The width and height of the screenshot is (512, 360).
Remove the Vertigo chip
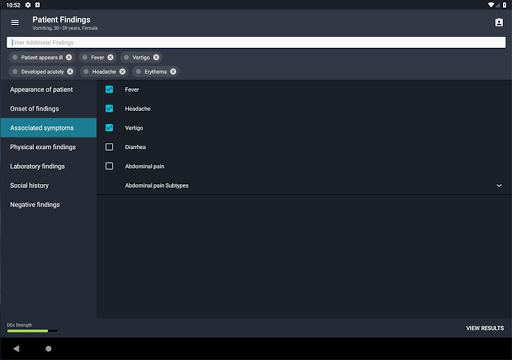[156, 57]
